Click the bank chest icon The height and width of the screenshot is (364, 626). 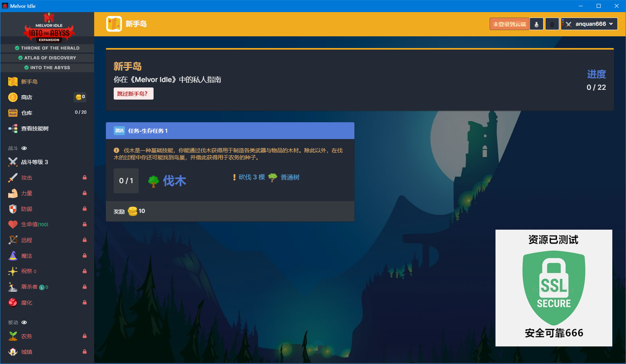tap(13, 113)
